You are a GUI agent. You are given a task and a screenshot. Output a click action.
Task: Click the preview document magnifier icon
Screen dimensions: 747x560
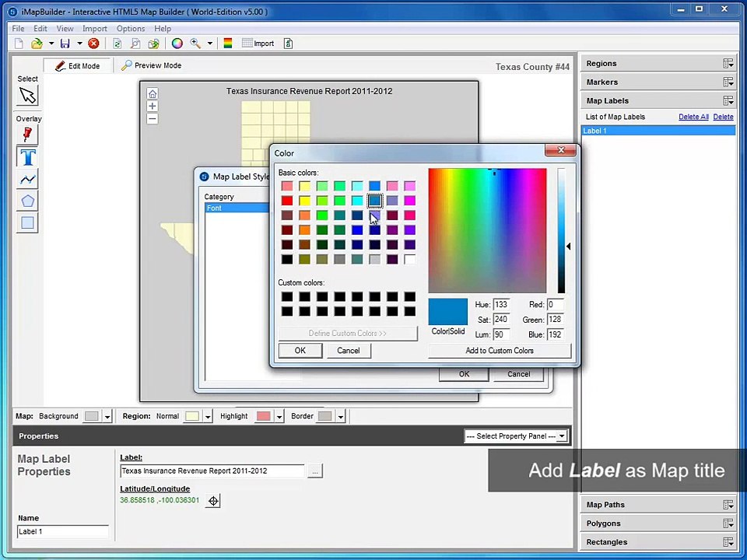[x=135, y=44]
